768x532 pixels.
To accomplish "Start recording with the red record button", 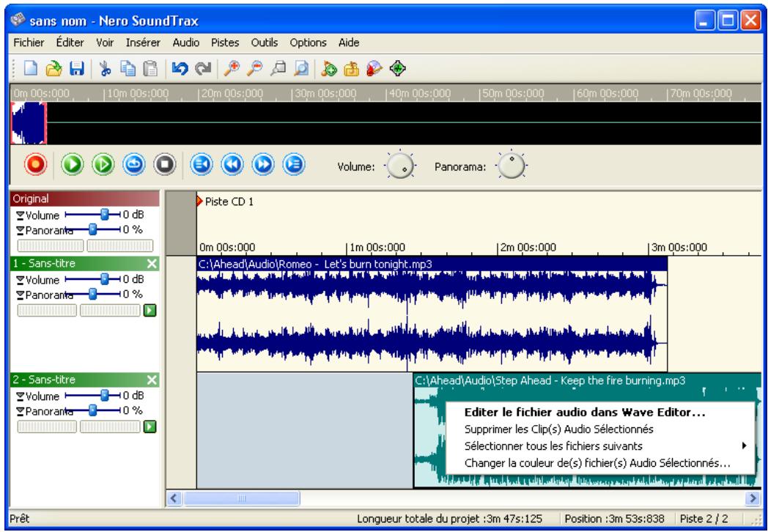I will [x=35, y=164].
